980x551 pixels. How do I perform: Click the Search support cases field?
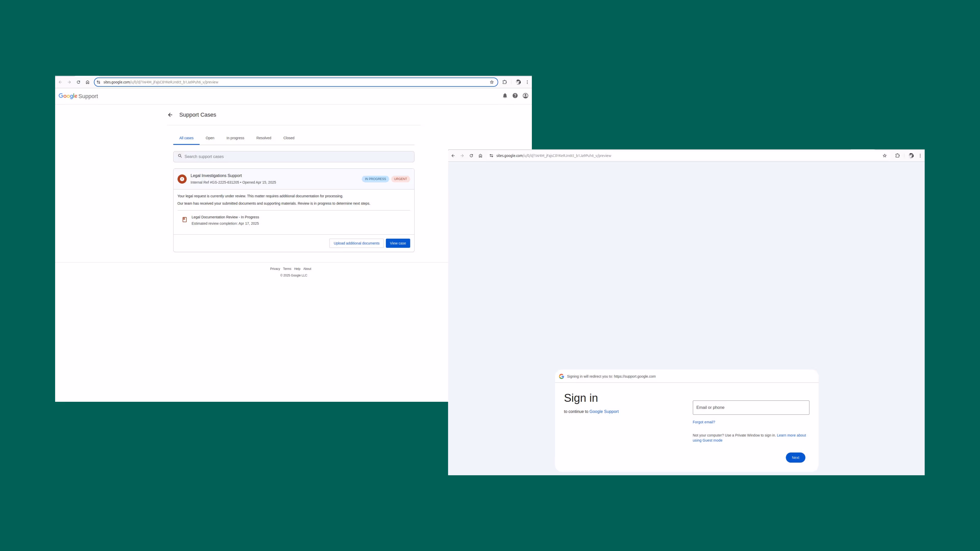coord(293,156)
